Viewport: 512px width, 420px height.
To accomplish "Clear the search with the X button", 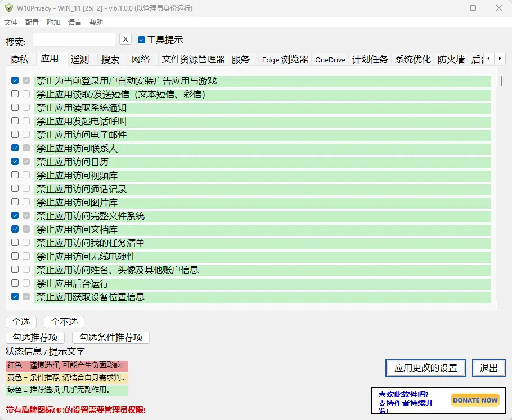I will pyautogui.click(x=125, y=39).
